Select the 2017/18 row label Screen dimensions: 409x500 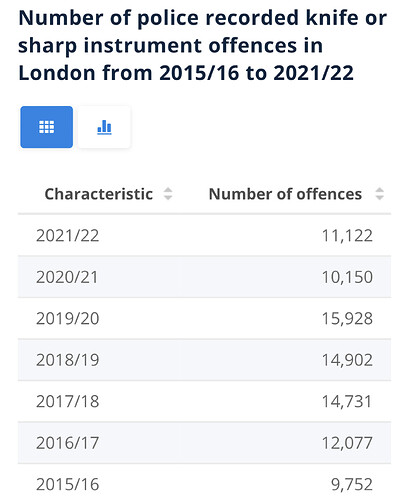tap(68, 401)
